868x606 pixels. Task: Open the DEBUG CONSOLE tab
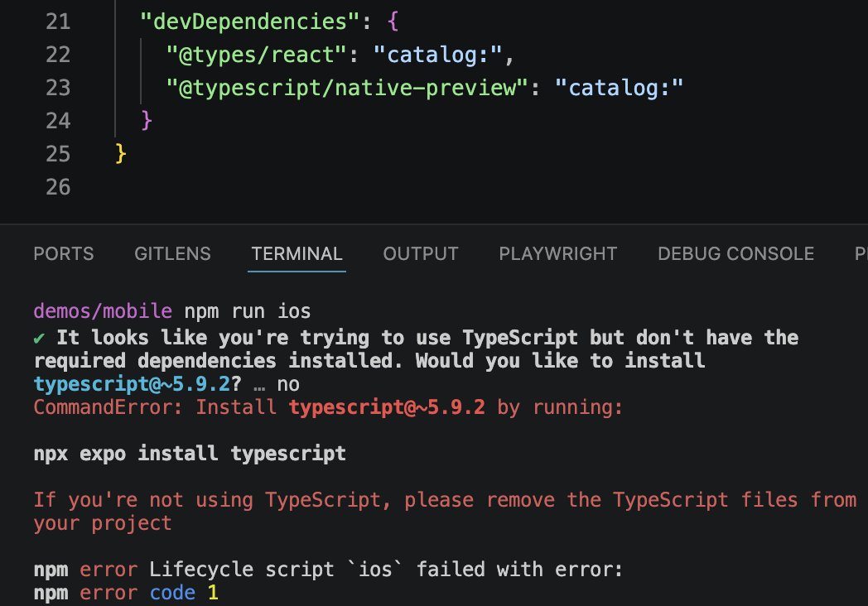(735, 253)
